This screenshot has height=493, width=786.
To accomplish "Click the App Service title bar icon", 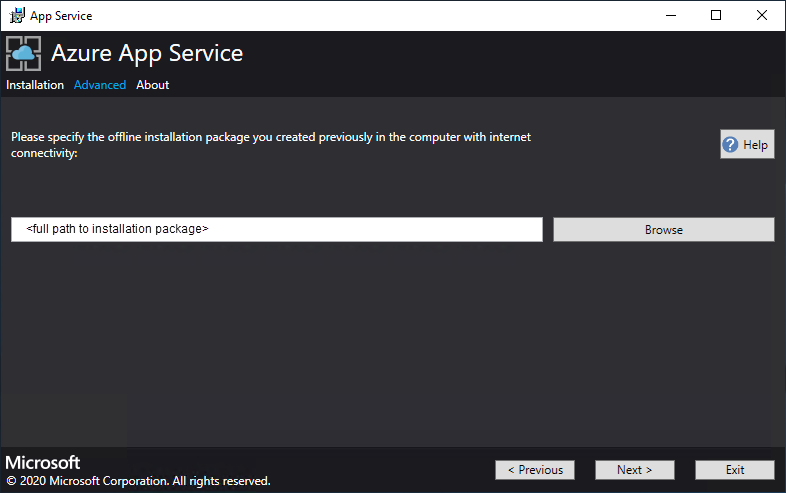I will point(17,15).
